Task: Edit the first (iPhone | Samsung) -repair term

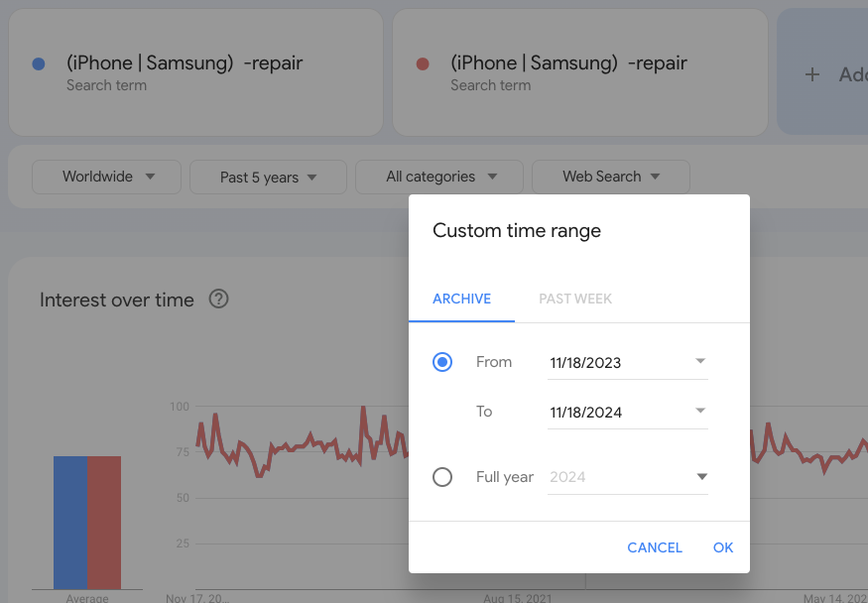Action: (185, 63)
